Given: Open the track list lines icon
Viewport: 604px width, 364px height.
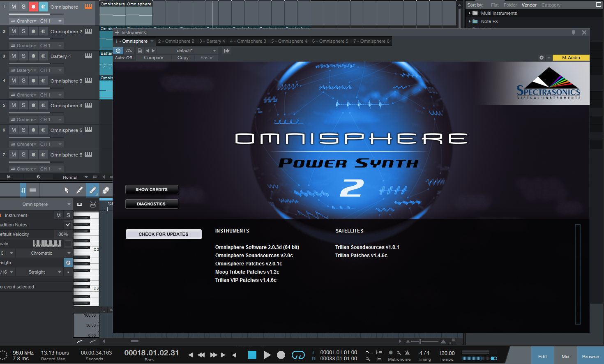Looking at the screenshot, I should (x=33, y=190).
